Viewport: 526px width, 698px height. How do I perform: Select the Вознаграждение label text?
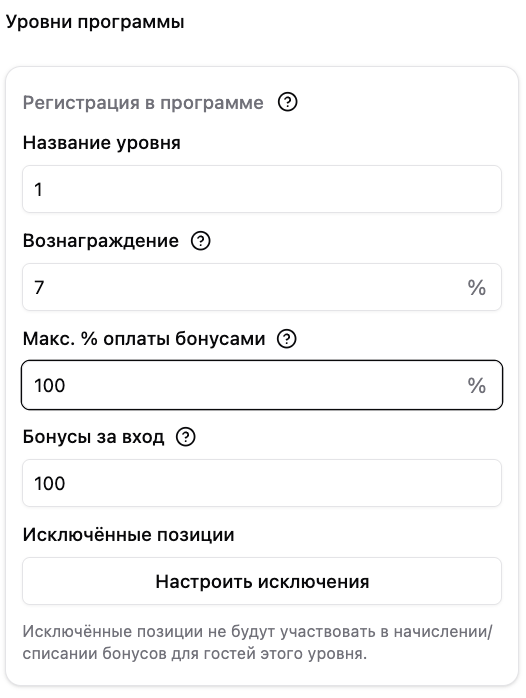[x=101, y=241]
